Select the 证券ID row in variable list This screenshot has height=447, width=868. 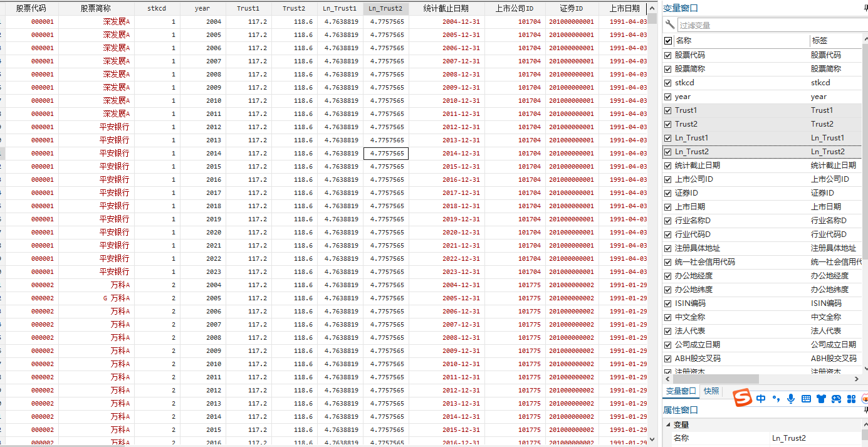[x=762, y=193]
